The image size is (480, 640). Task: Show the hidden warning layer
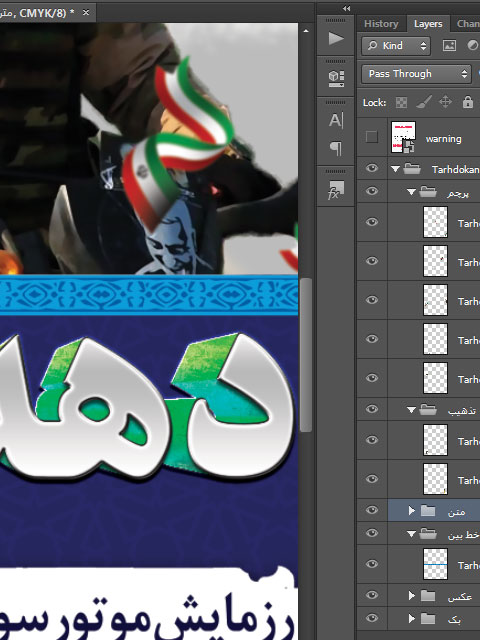coord(371,137)
